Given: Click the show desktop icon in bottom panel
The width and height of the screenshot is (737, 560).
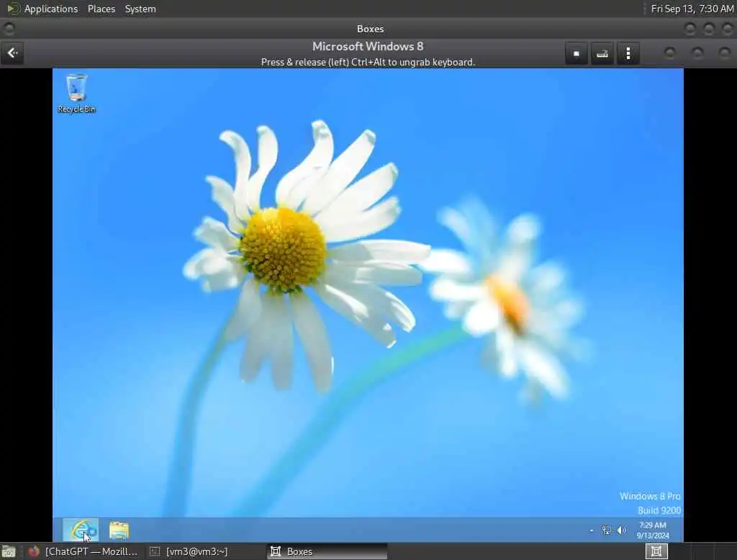Looking at the screenshot, I should [x=9, y=551].
